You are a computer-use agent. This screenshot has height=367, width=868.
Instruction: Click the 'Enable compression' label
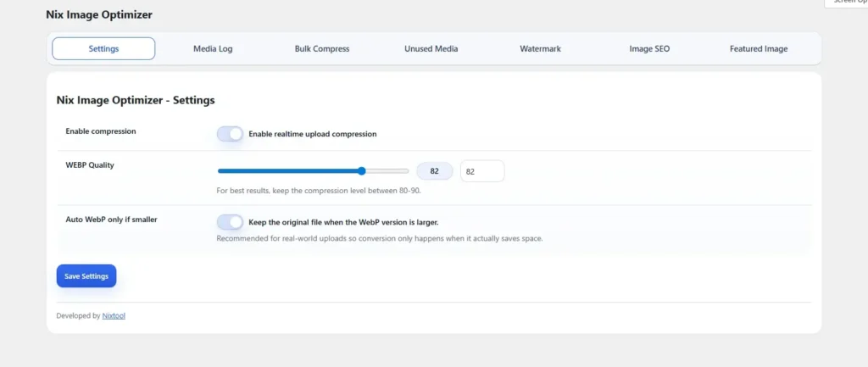(101, 131)
